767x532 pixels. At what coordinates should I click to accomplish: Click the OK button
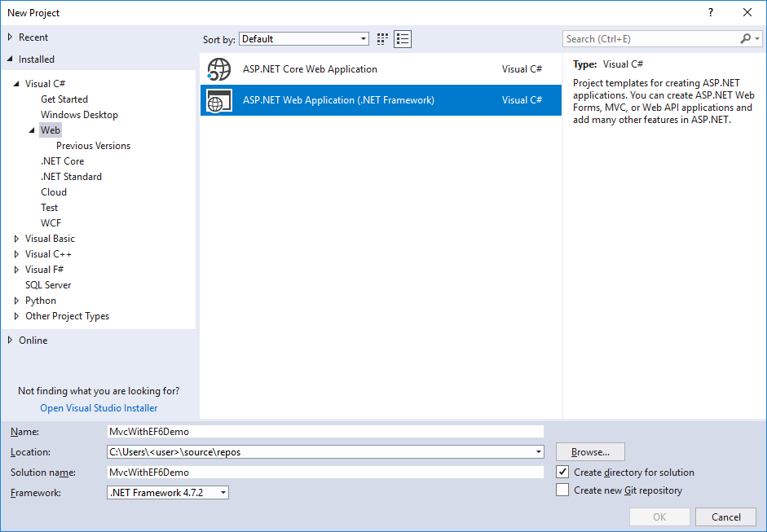coord(659,517)
